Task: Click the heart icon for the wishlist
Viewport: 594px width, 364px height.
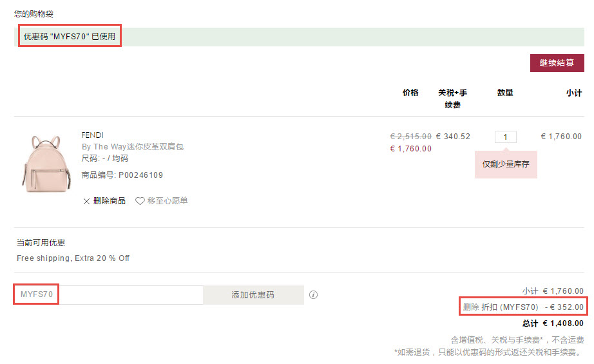Action: pos(140,201)
